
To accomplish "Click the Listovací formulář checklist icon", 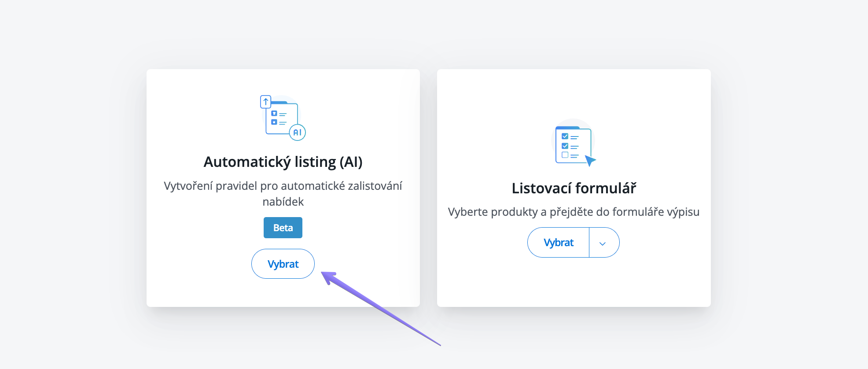I will (573, 144).
